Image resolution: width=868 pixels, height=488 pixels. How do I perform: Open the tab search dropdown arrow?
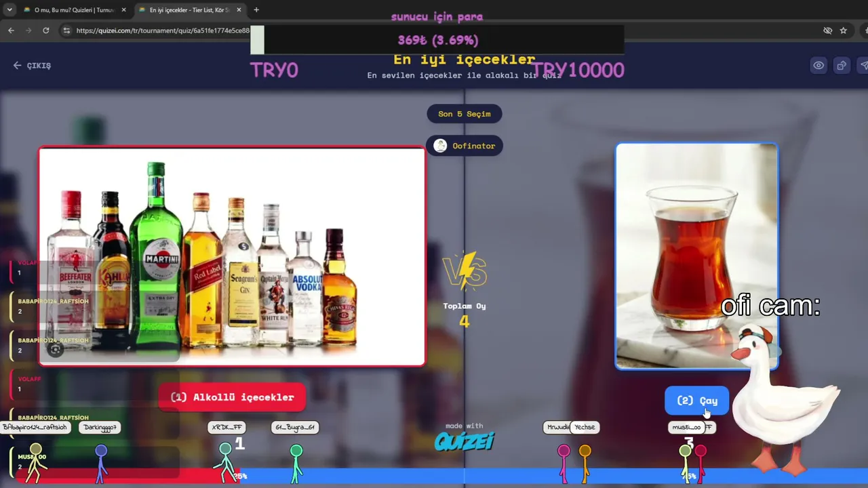click(x=9, y=10)
